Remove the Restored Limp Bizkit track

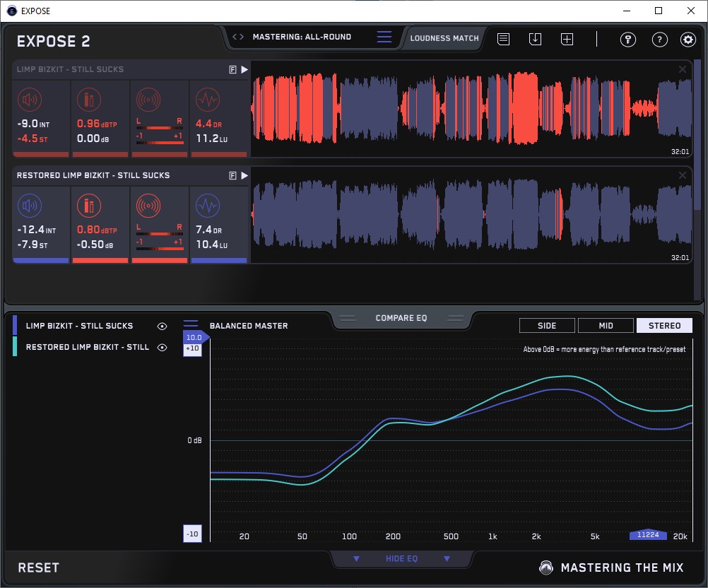[x=682, y=175]
